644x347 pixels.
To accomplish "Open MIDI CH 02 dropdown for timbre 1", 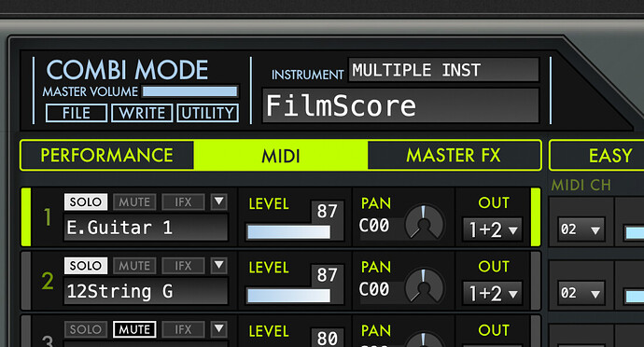I will tap(581, 229).
